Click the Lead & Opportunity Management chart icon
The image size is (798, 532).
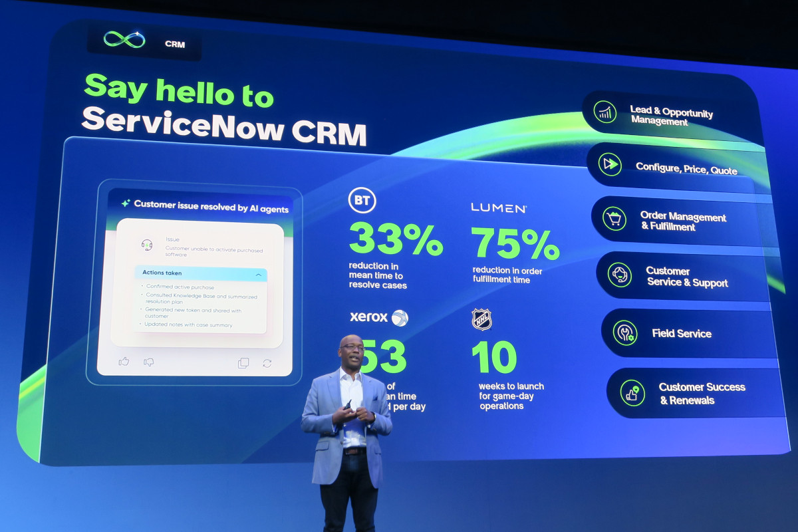[604, 112]
